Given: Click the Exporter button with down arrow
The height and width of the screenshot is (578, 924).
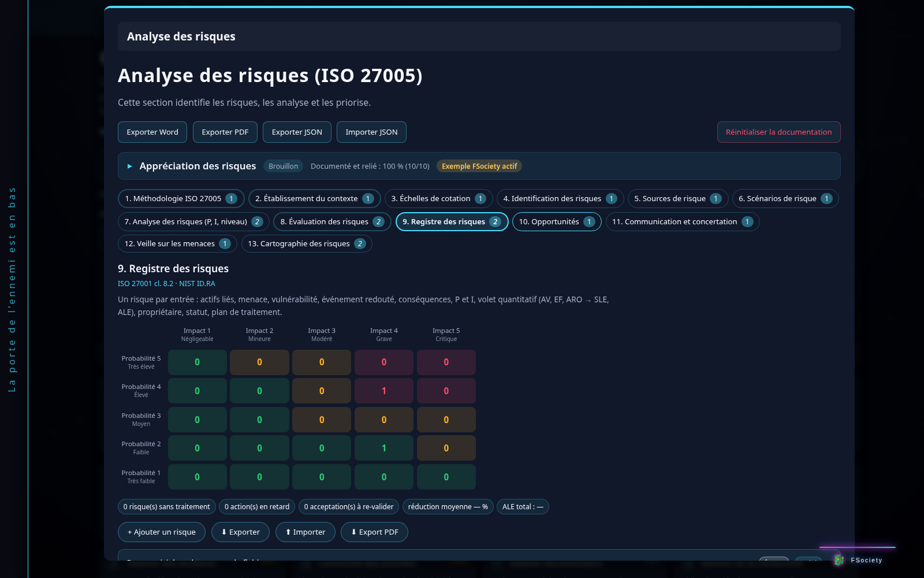Looking at the screenshot, I should 240,532.
